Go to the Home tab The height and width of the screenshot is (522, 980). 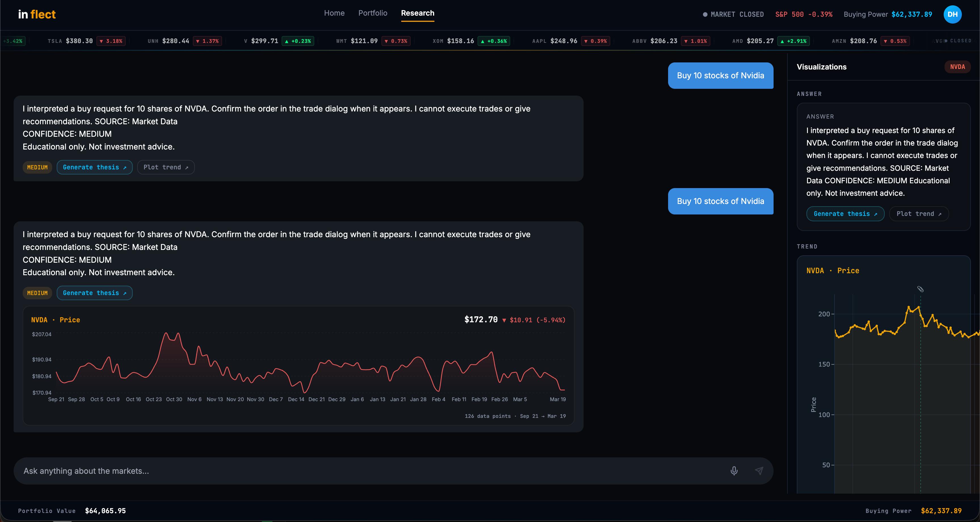click(x=334, y=13)
